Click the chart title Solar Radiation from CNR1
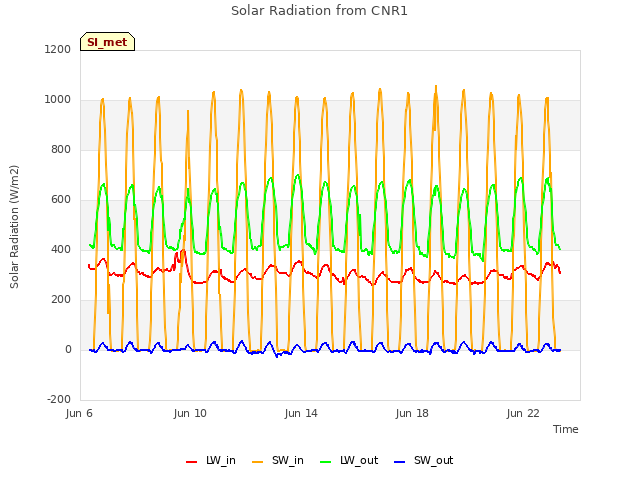 click(319, 11)
